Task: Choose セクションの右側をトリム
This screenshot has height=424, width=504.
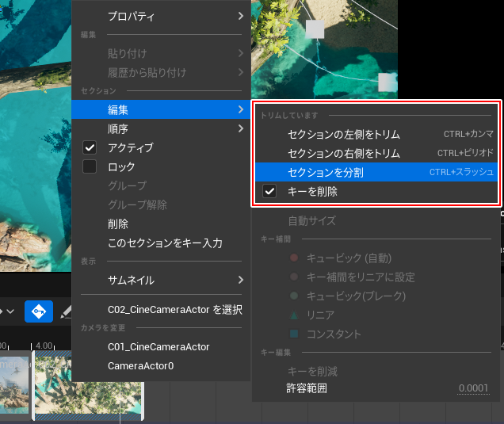Action: pos(344,153)
